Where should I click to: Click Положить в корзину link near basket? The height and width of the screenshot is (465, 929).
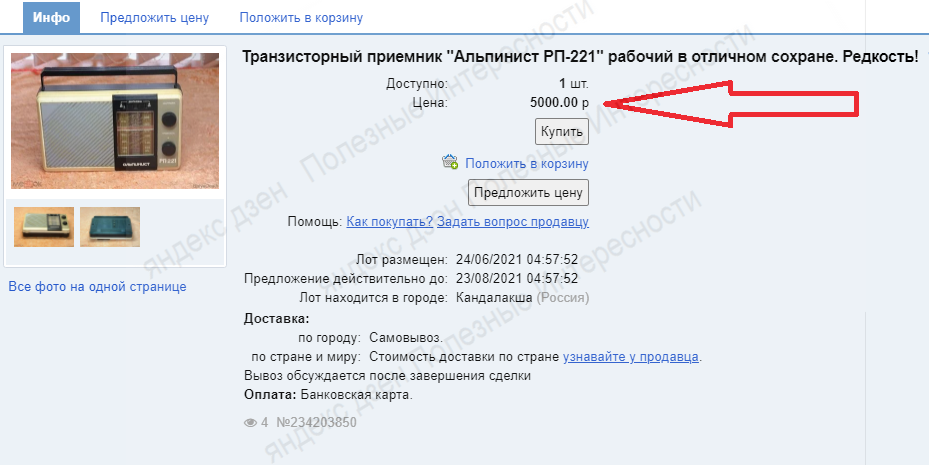tap(527, 163)
